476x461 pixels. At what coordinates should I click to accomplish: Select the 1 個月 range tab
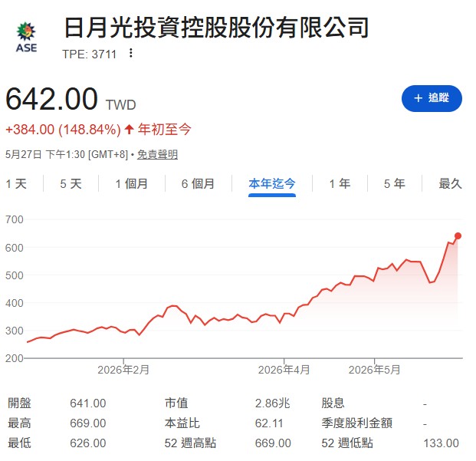[x=131, y=184]
